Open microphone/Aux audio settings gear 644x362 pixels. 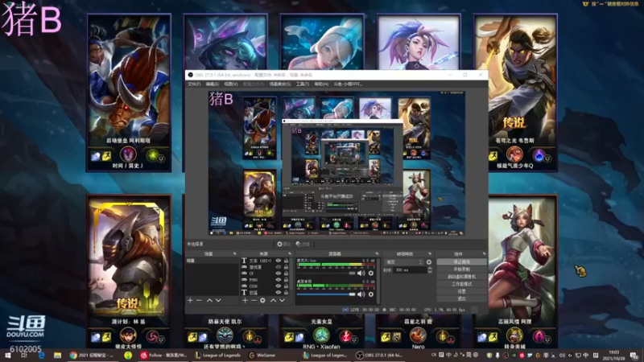pos(371,273)
